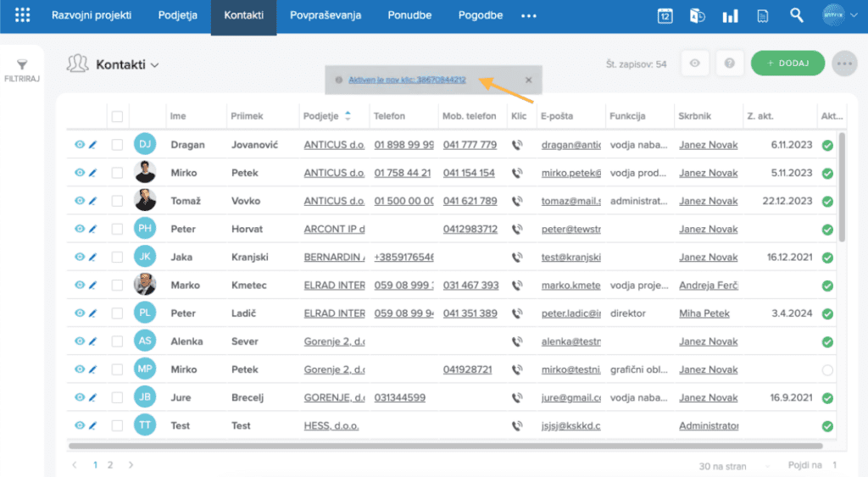Open the app grid launcher icon
Screen dimensions: 868x477
pos(23,16)
